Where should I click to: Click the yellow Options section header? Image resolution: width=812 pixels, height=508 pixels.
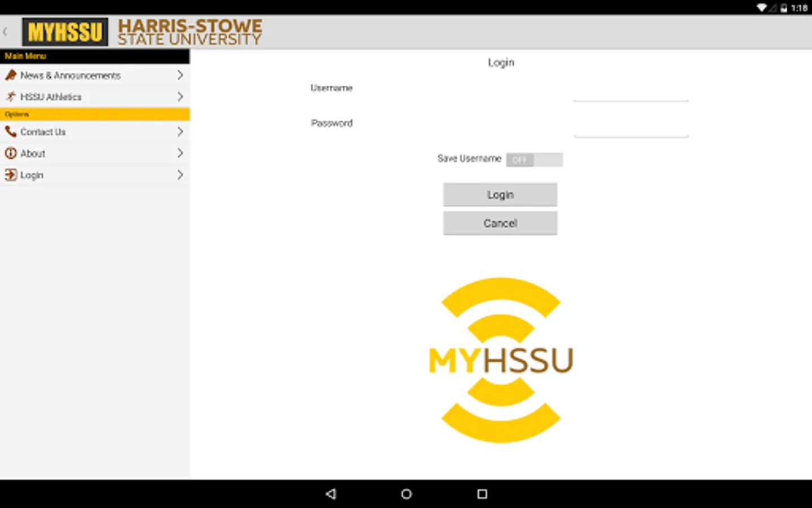click(x=95, y=114)
